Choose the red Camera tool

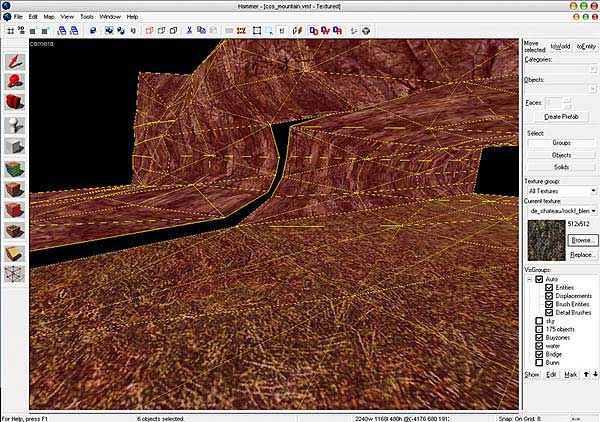[x=14, y=102]
